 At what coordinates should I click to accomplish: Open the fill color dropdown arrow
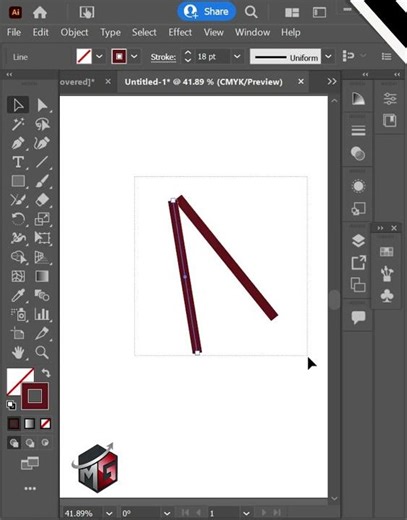(99, 57)
